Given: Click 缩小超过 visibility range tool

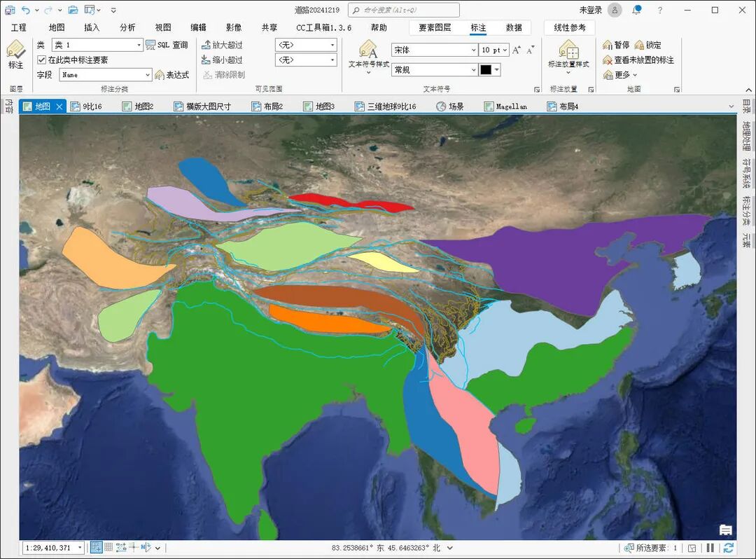Looking at the screenshot, I should tap(222, 60).
